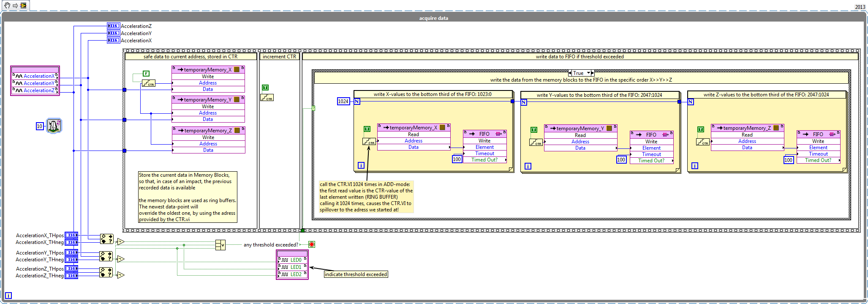Select Write method of temporaryMemory_X node

pos(208,77)
